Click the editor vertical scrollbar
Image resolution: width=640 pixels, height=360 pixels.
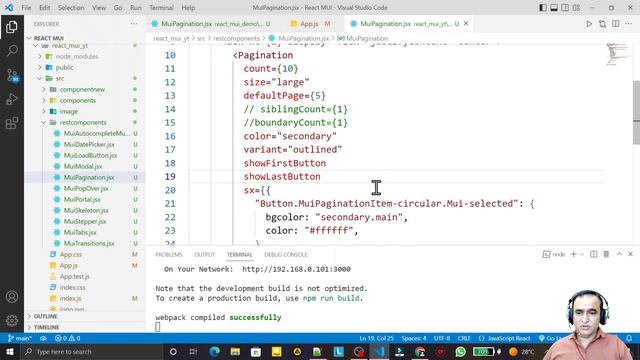pyautogui.click(x=636, y=112)
